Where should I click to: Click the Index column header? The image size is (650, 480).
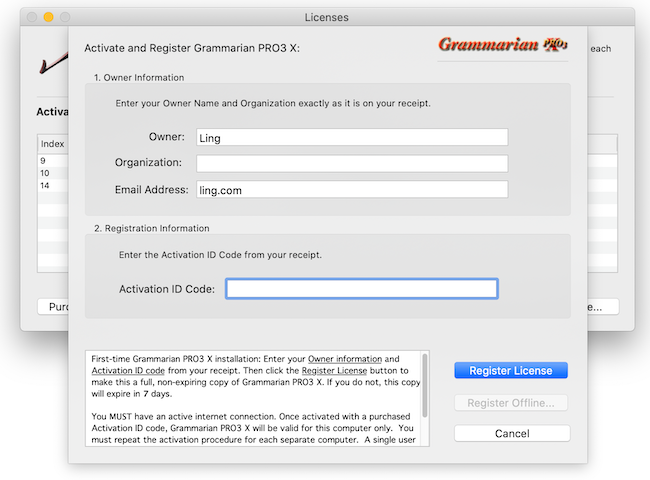click(x=53, y=144)
